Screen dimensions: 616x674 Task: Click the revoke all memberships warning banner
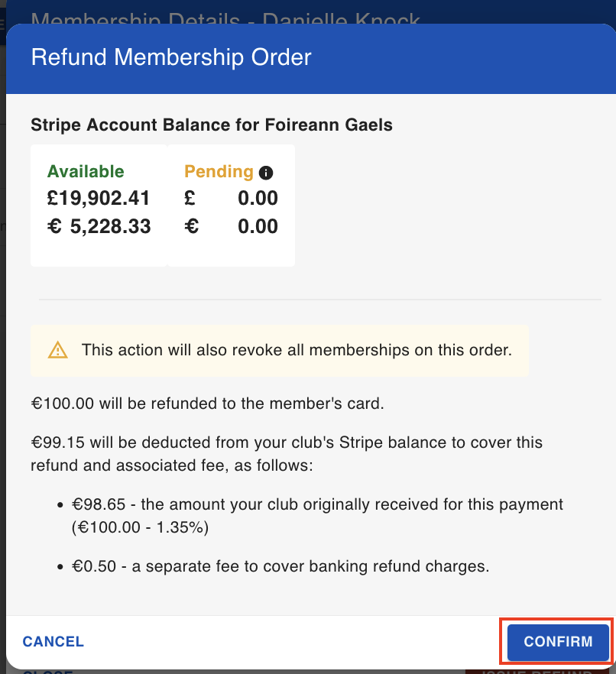(x=280, y=350)
